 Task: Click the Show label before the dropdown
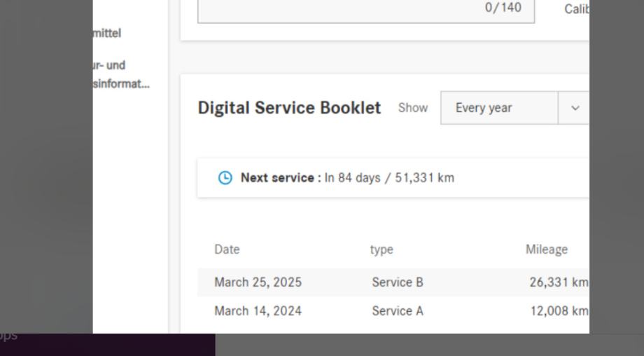click(413, 108)
